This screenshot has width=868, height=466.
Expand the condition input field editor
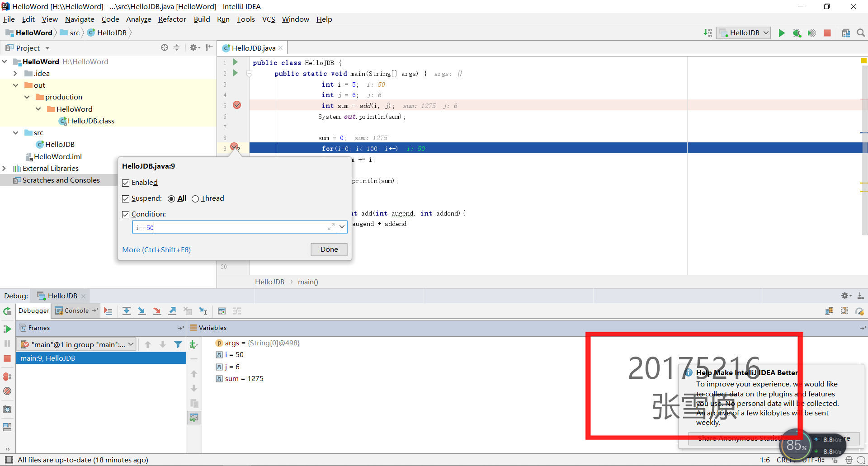(x=331, y=227)
